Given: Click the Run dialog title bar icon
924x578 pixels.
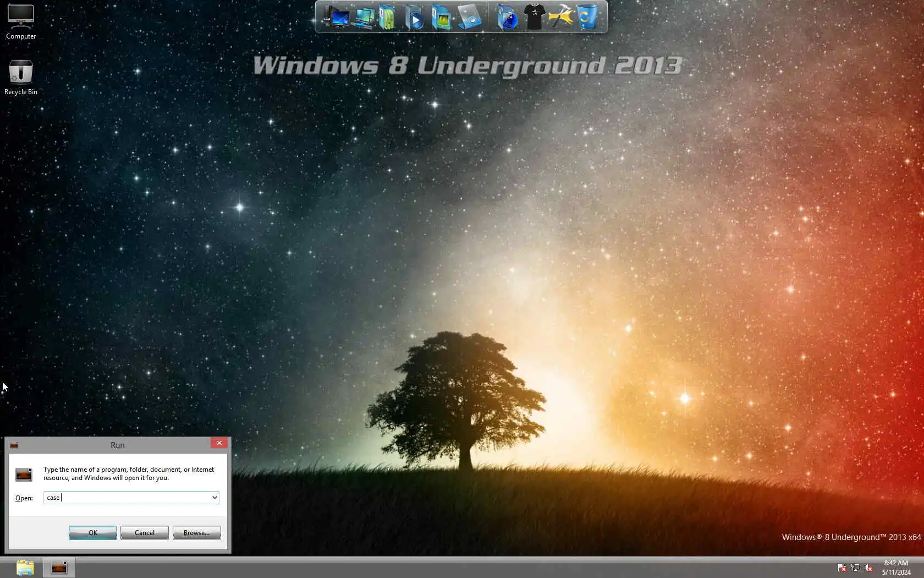Looking at the screenshot, I should [x=14, y=445].
